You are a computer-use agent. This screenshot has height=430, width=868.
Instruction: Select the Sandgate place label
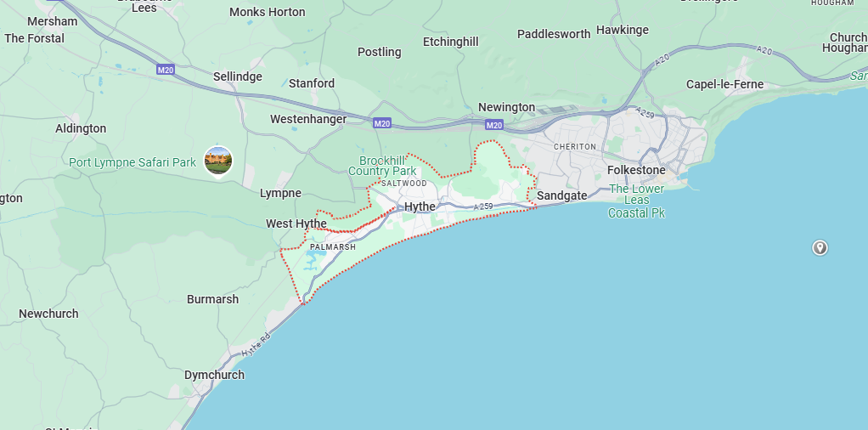pyautogui.click(x=562, y=195)
